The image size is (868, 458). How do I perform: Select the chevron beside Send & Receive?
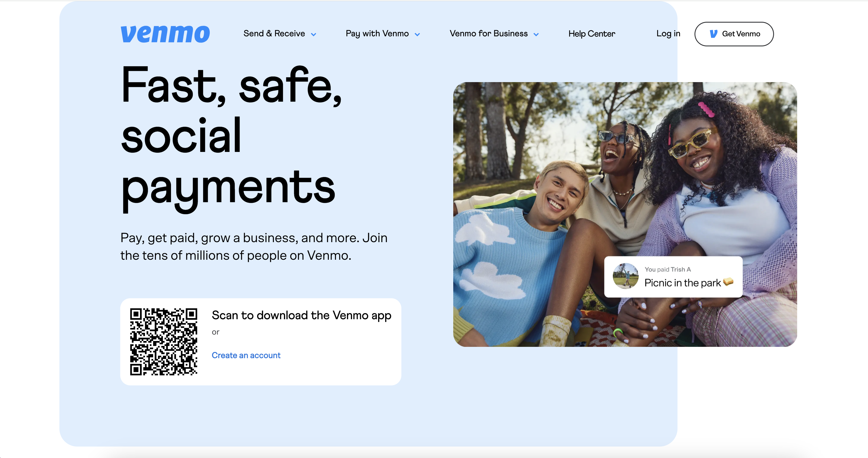pyautogui.click(x=314, y=34)
